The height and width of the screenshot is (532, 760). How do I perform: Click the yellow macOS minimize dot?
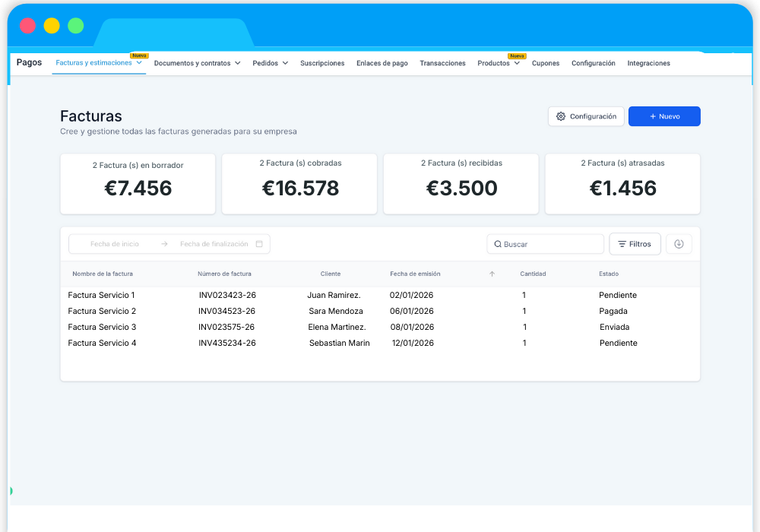click(x=52, y=26)
